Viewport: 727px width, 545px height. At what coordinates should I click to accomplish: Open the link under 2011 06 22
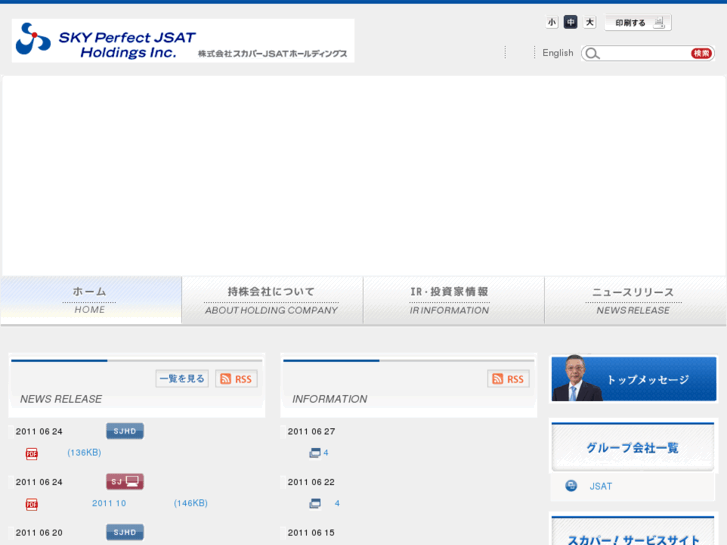pyautogui.click(x=337, y=503)
